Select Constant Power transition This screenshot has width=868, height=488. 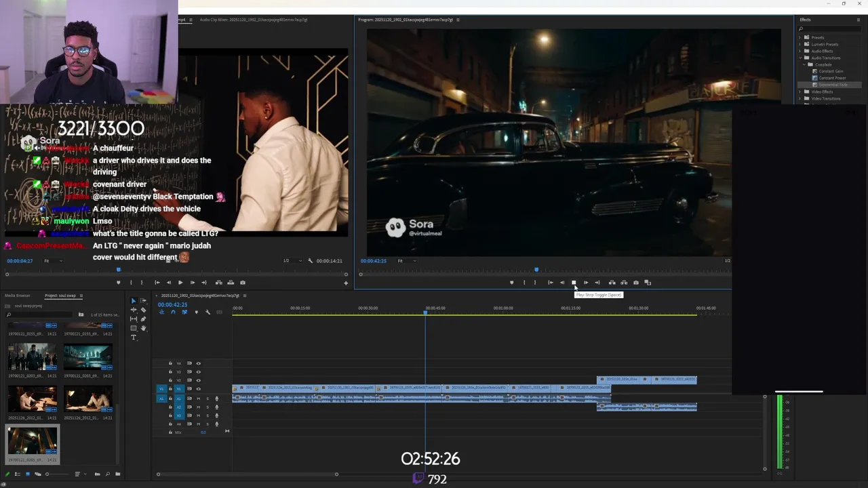[832, 78]
